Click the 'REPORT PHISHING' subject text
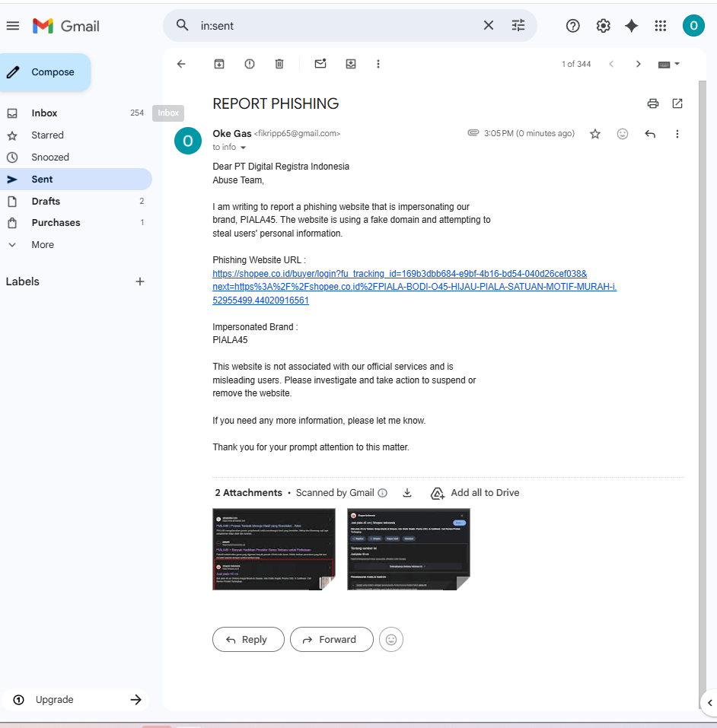Viewport: 717px width, 728px height. [x=276, y=103]
